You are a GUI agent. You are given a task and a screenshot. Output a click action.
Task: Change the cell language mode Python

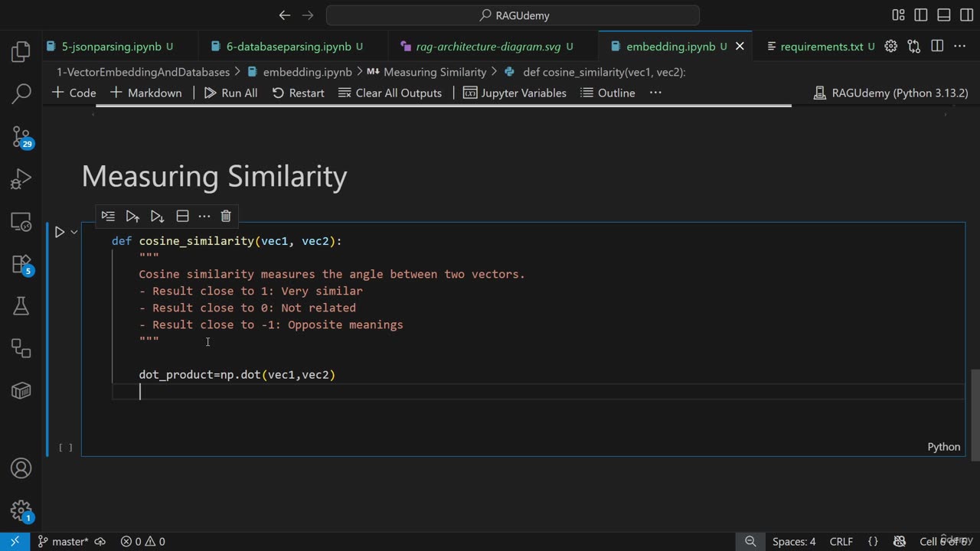click(x=943, y=447)
